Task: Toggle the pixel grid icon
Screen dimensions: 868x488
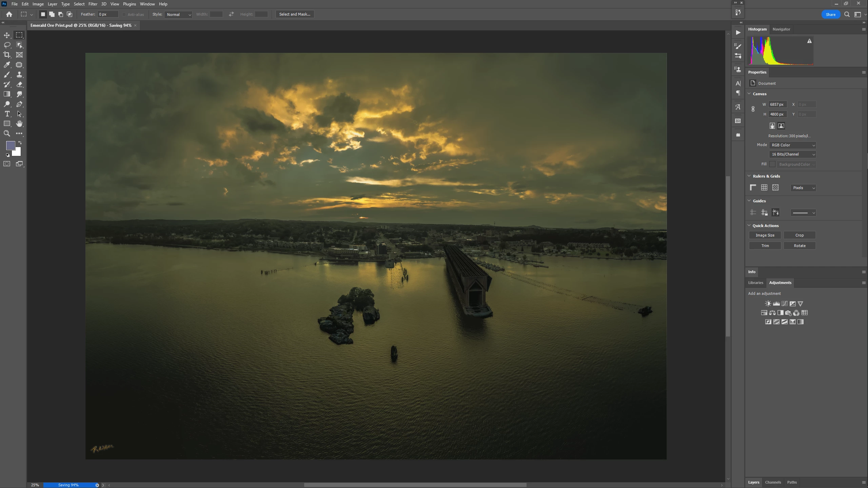Action: pos(775,187)
